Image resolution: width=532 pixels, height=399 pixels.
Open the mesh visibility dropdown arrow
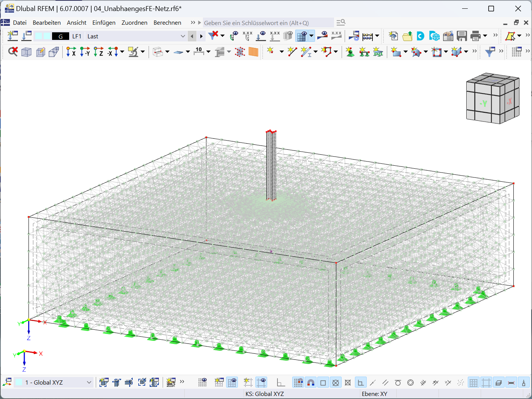click(312, 36)
